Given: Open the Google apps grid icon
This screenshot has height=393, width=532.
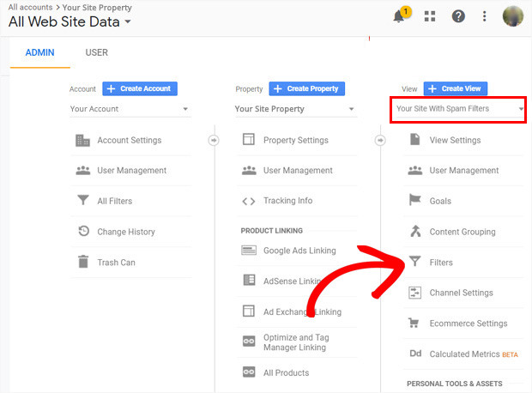Looking at the screenshot, I should tap(429, 15).
